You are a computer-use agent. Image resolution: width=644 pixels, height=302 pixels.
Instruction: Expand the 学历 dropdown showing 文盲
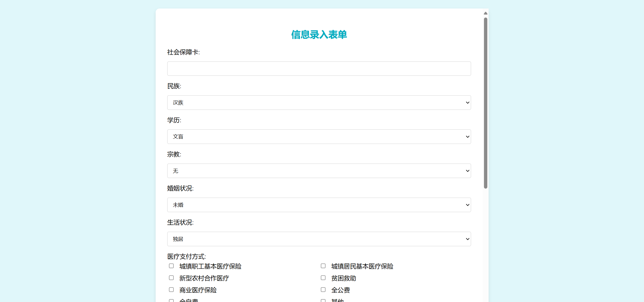click(319, 137)
